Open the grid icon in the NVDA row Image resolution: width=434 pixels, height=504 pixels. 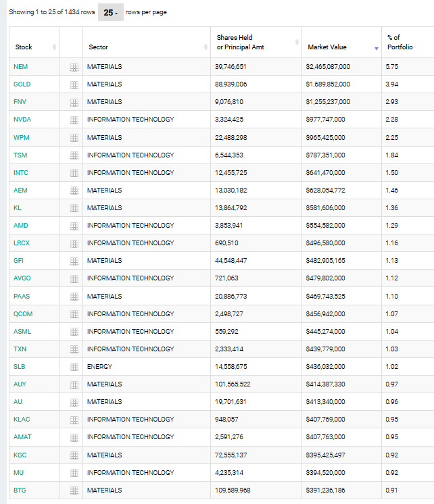click(74, 120)
